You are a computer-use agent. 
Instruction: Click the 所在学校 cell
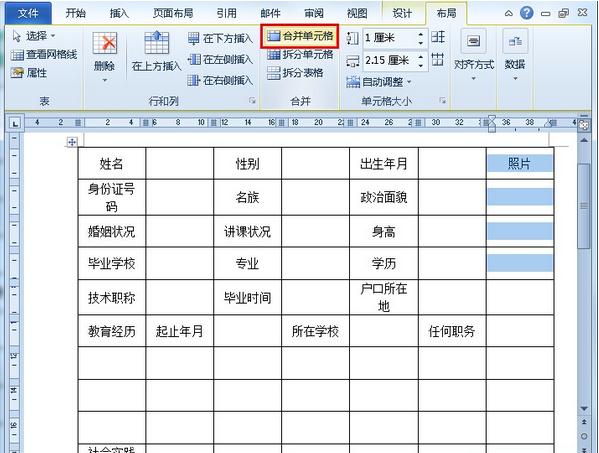(x=316, y=331)
